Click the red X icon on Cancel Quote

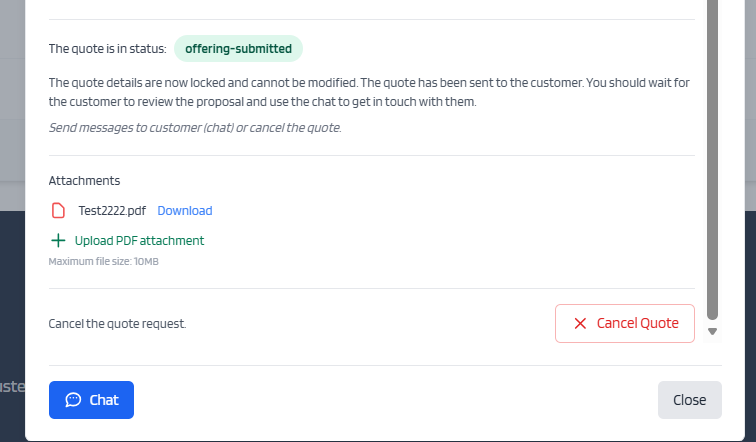(x=580, y=323)
